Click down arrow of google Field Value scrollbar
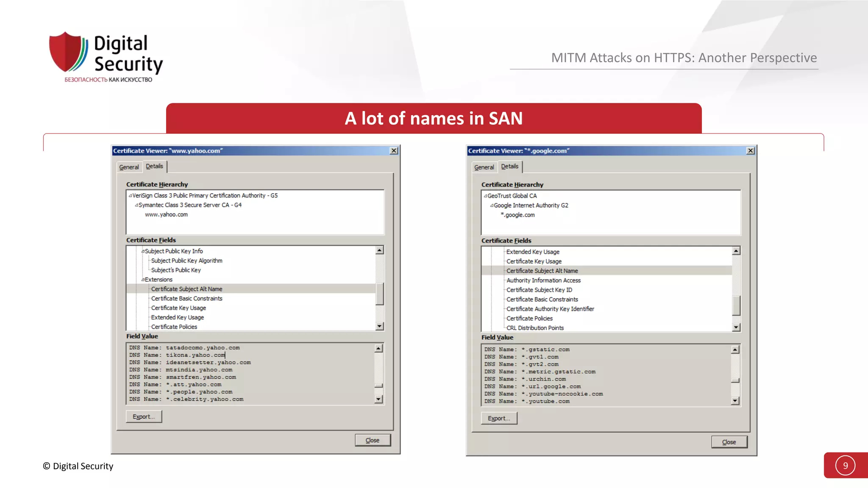868x488 pixels. 735,401
